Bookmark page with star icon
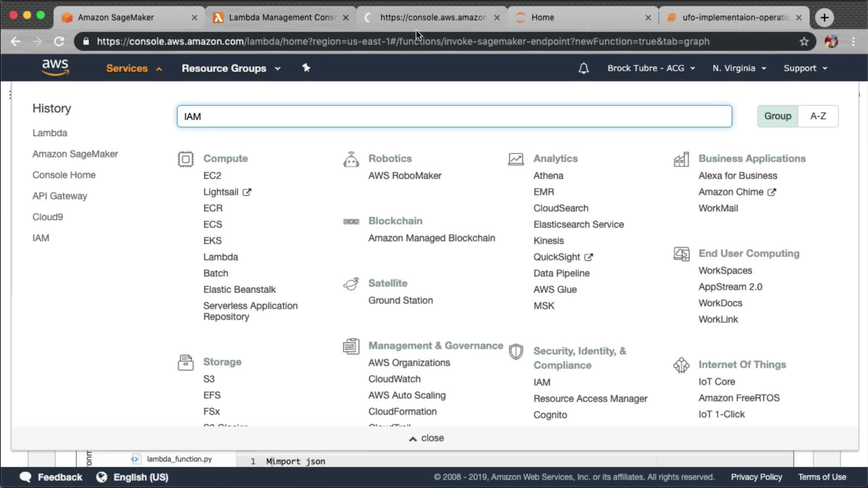Viewport: 868px width, 488px height. 804,42
